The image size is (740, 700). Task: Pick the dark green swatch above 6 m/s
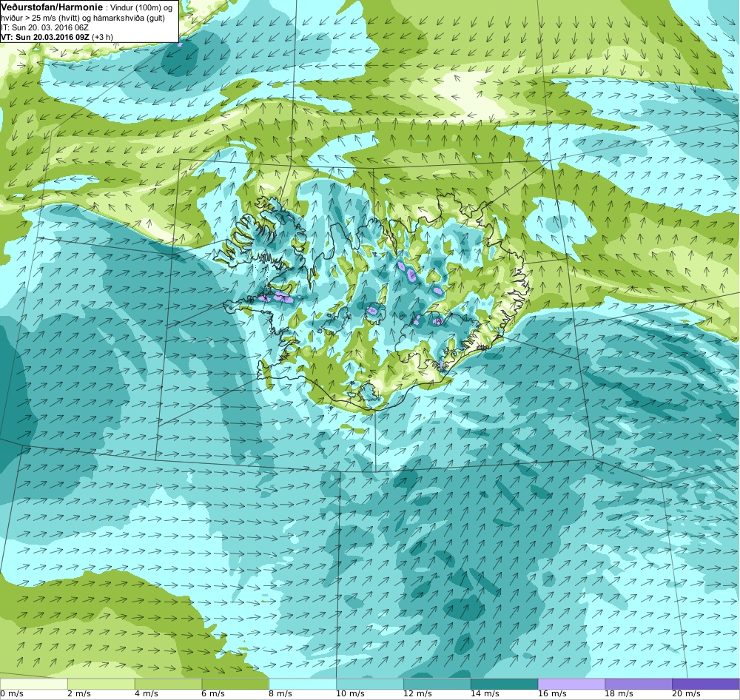click(x=235, y=684)
